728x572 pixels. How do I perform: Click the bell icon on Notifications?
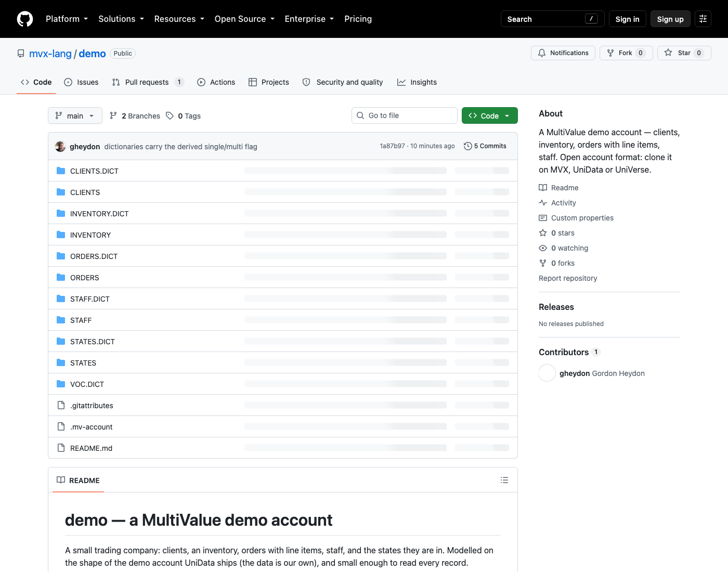(542, 53)
